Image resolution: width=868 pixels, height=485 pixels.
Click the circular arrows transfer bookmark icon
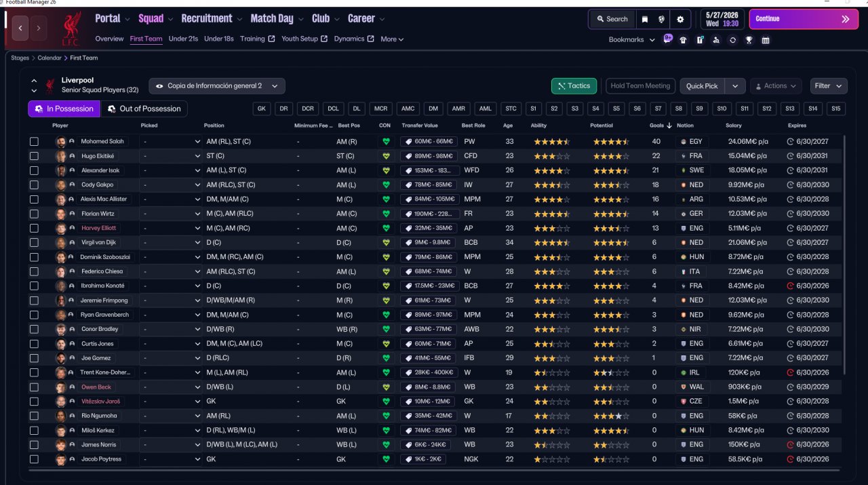(x=732, y=39)
